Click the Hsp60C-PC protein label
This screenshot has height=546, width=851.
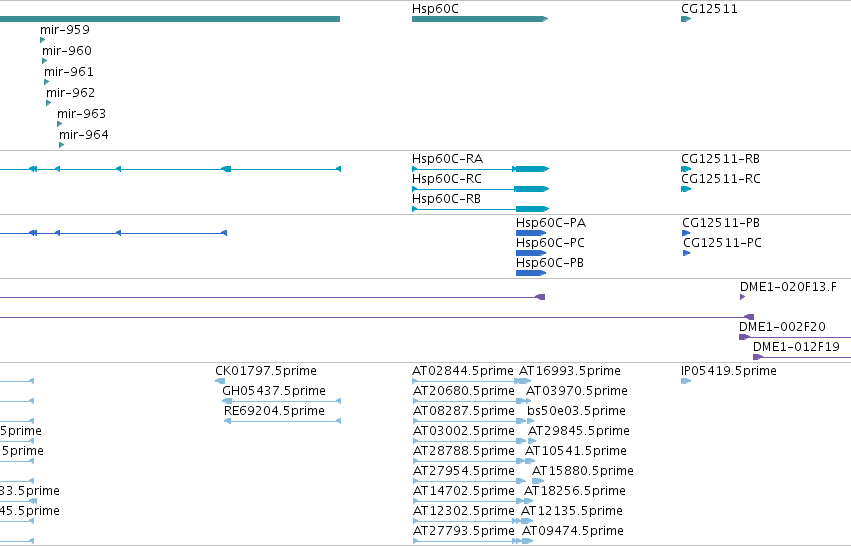tap(550, 243)
